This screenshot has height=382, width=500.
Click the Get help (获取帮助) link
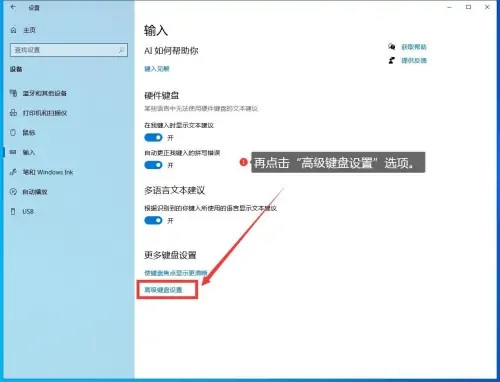(x=414, y=47)
